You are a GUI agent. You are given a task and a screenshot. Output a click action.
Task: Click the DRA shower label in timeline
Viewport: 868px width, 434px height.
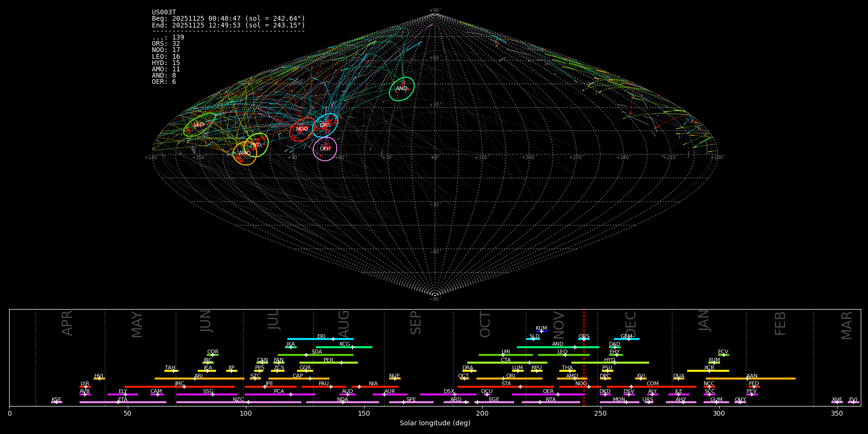click(x=468, y=368)
